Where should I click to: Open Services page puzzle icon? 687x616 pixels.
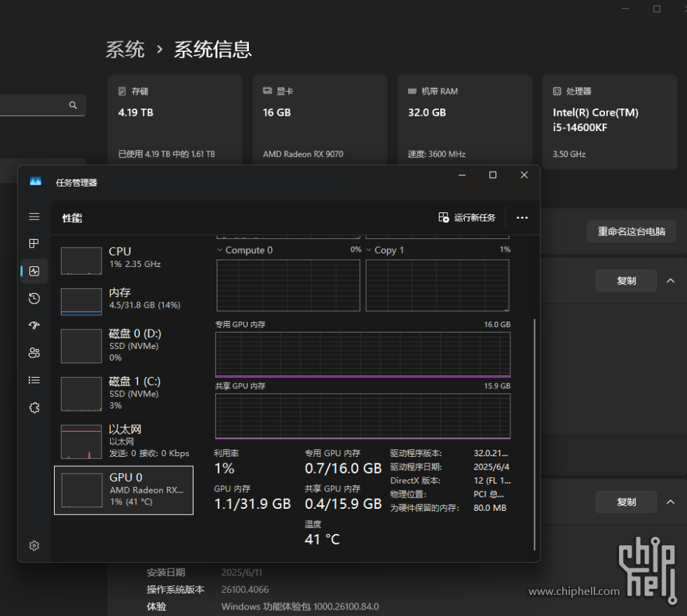[34, 407]
